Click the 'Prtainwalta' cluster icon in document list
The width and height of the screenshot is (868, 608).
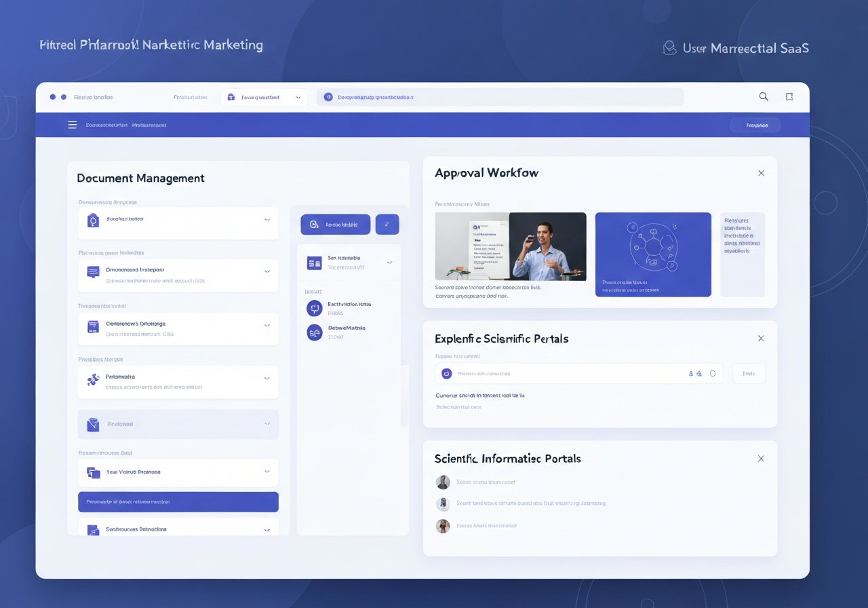(93, 380)
